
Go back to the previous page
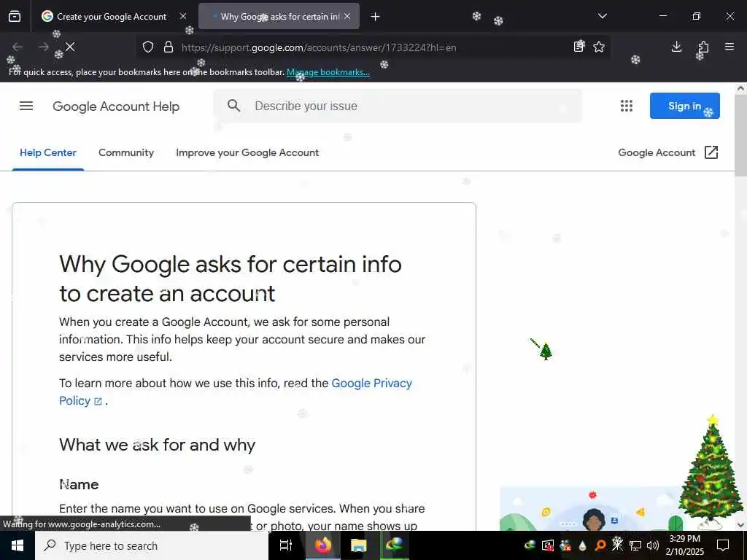click(18, 47)
